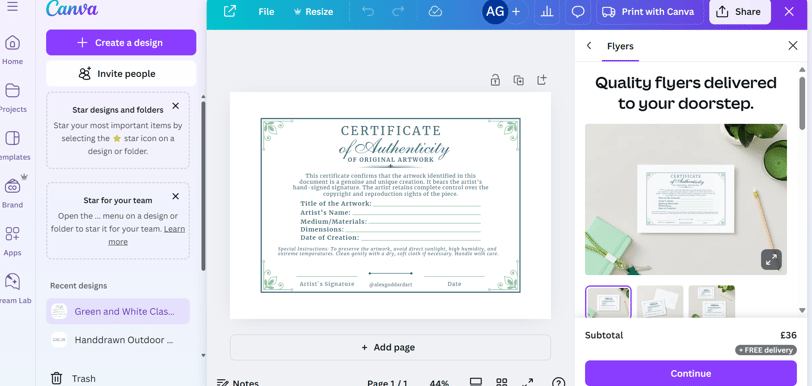Click the AG profile avatar

495,11
